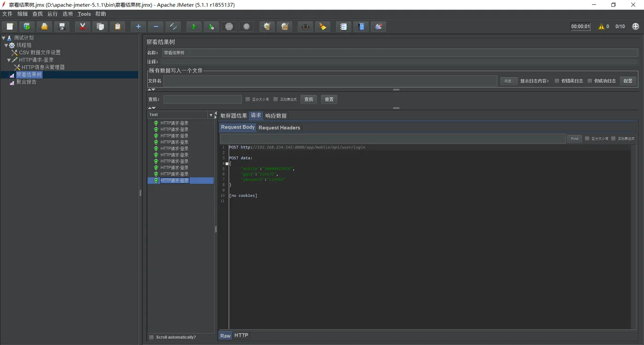Collapse the 线程组 tree node
The height and width of the screenshot is (345, 644).
click(6, 45)
